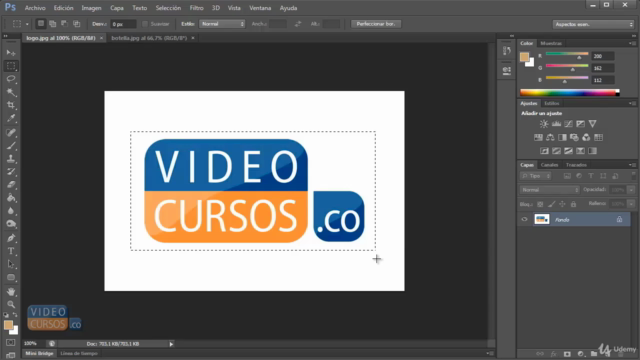Select the Horizontal Type tool

(x=11, y=251)
